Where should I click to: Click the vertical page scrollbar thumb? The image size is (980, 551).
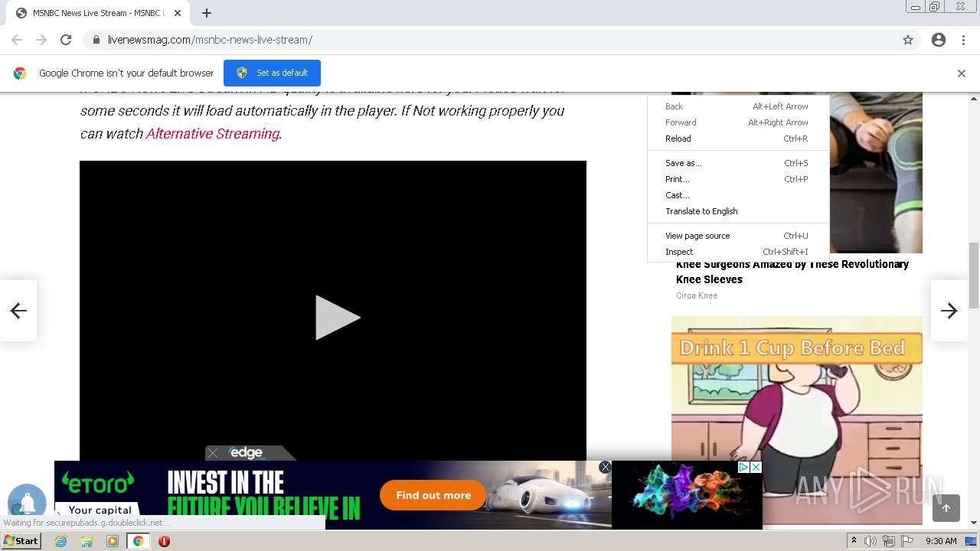(974, 275)
